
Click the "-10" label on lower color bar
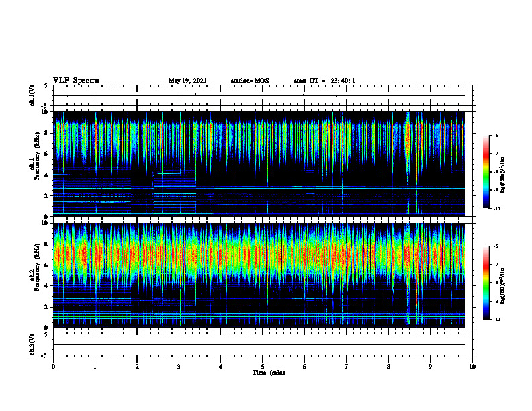tap(496, 319)
